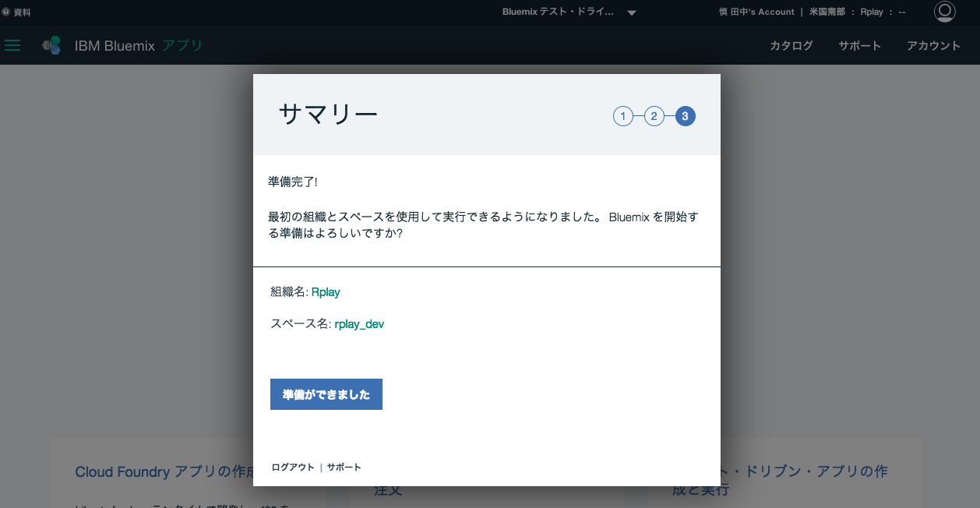Click the サポート link in dialog footer
Viewport: 980px width, 508px height.
click(x=344, y=467)
